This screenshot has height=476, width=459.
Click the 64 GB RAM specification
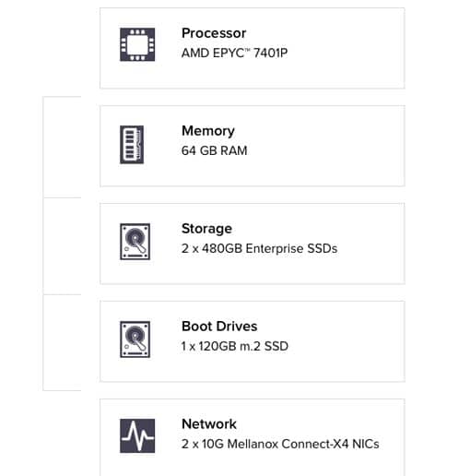(214, 150)
